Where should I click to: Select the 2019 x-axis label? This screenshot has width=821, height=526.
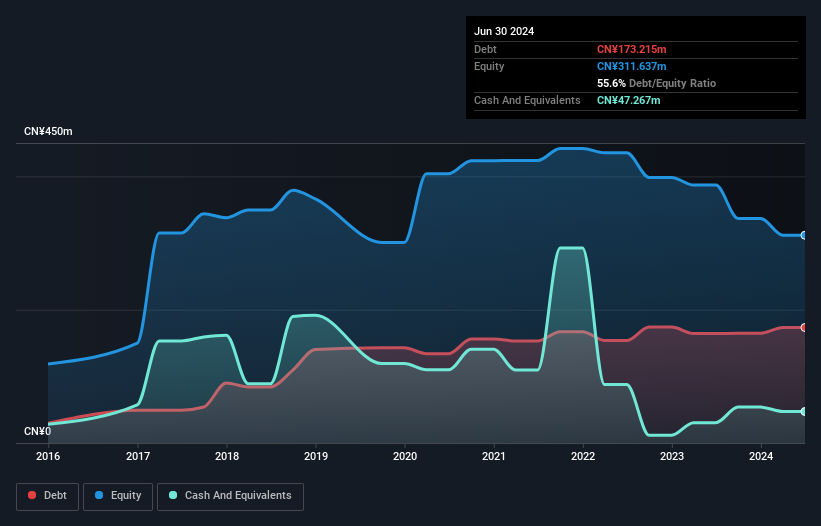point(316,456)
